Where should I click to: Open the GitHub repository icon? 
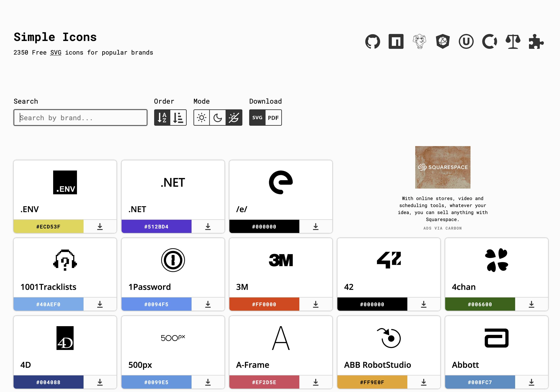372,41
